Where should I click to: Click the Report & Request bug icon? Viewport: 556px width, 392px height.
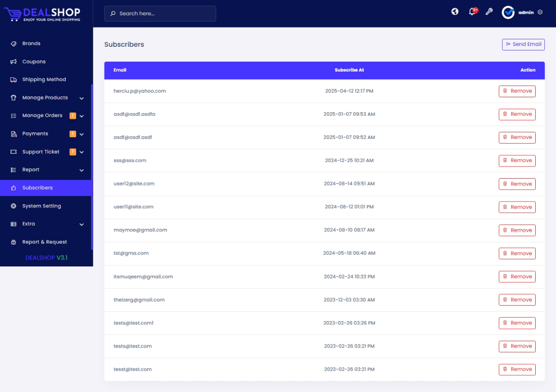14,242
